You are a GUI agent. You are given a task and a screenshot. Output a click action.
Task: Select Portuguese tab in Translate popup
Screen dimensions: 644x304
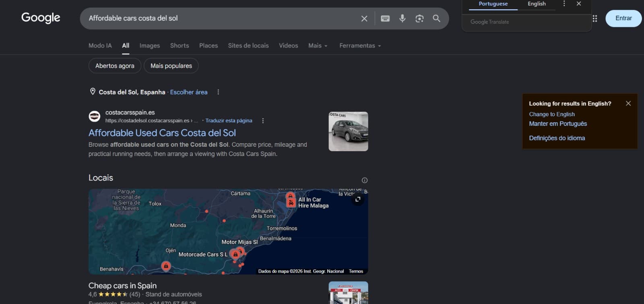pos(493,4)
